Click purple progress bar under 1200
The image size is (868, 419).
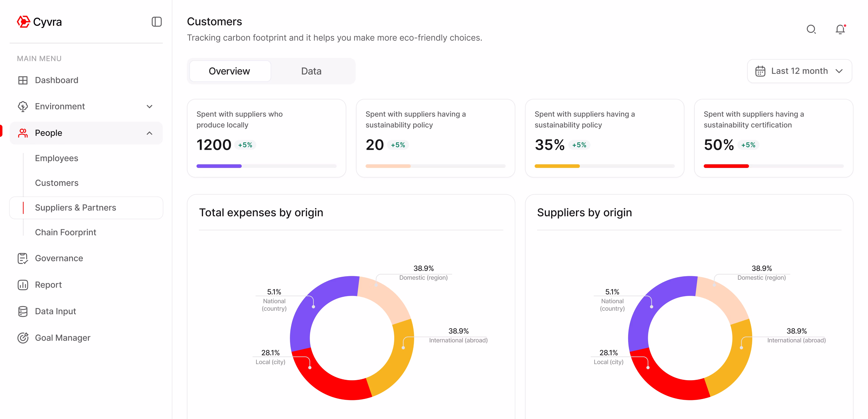pos(219,166)
